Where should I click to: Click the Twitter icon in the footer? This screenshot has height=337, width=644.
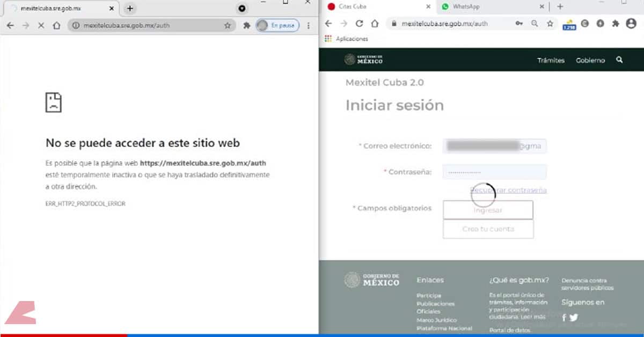pos(574,317)
